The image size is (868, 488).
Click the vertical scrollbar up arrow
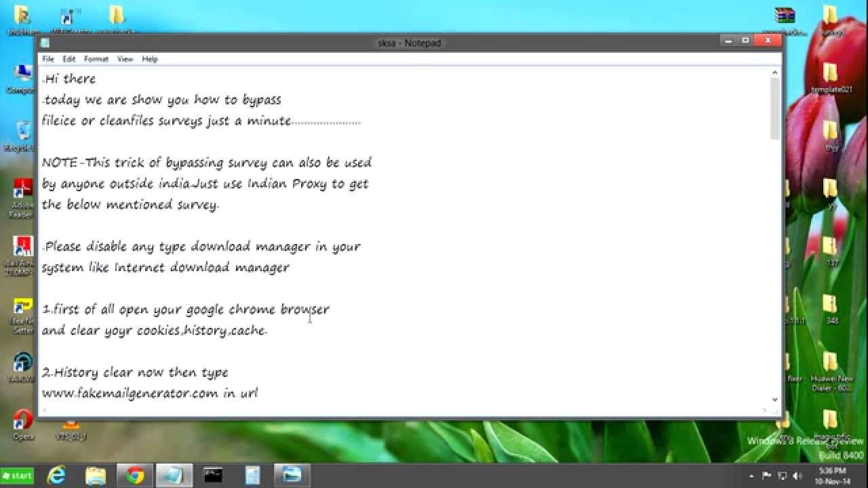point(775,73)
